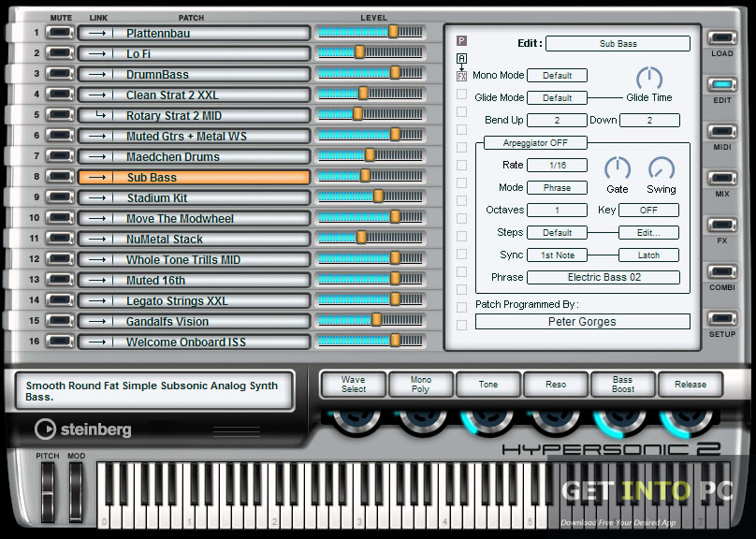Click link arrow for Muted Gtrs + Metal WS

pyautogui.click(x=97, y=137)
